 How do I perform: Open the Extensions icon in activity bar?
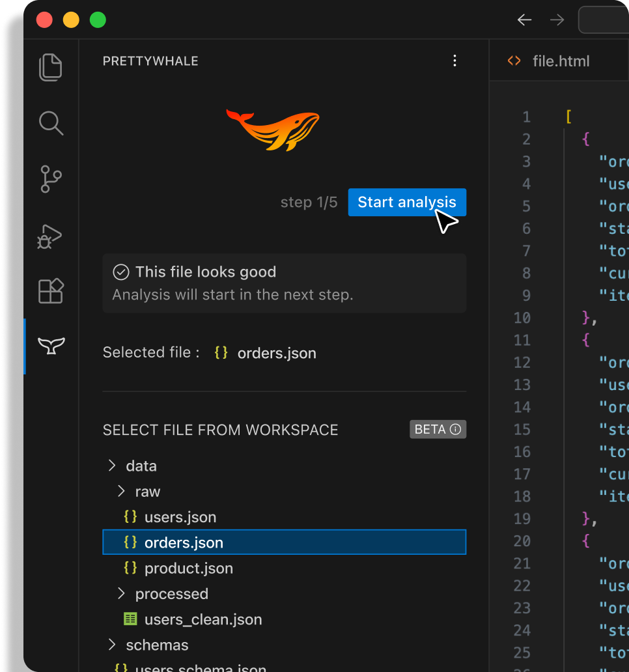point(51,291)
